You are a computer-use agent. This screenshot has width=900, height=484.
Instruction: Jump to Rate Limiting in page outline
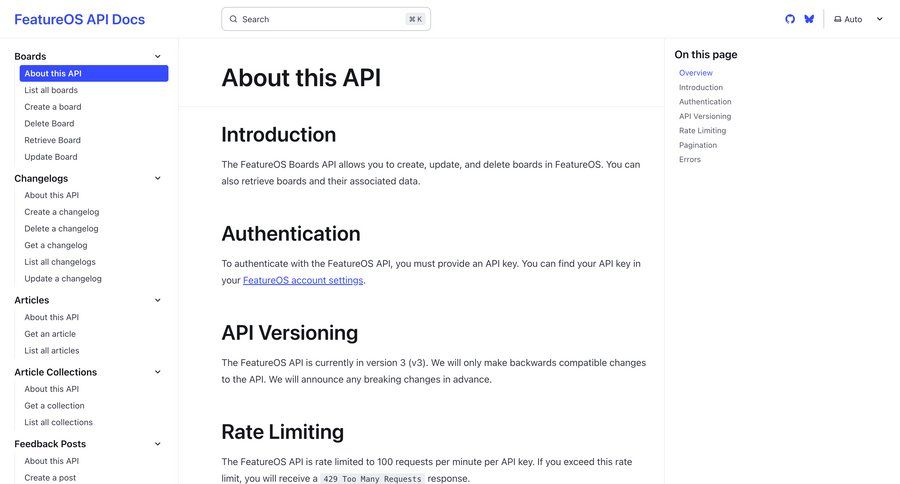(x=702, y=130)
